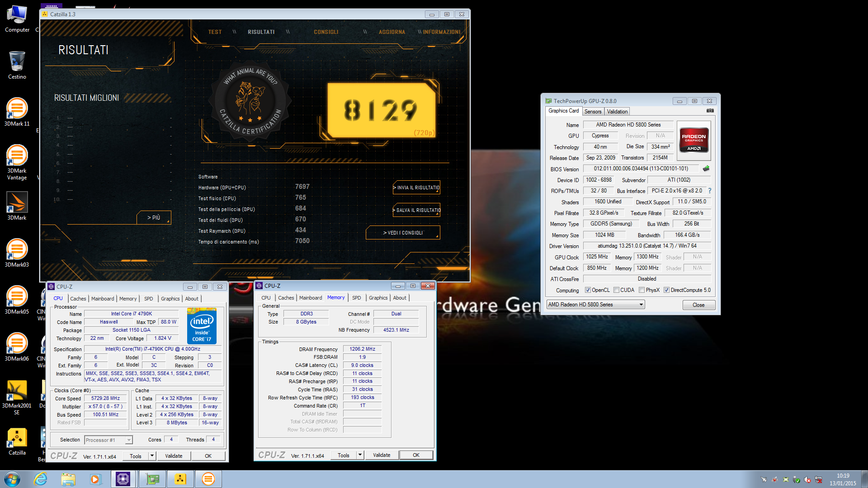Click Tools button in left CPU-Z window

tap(136, 456)
